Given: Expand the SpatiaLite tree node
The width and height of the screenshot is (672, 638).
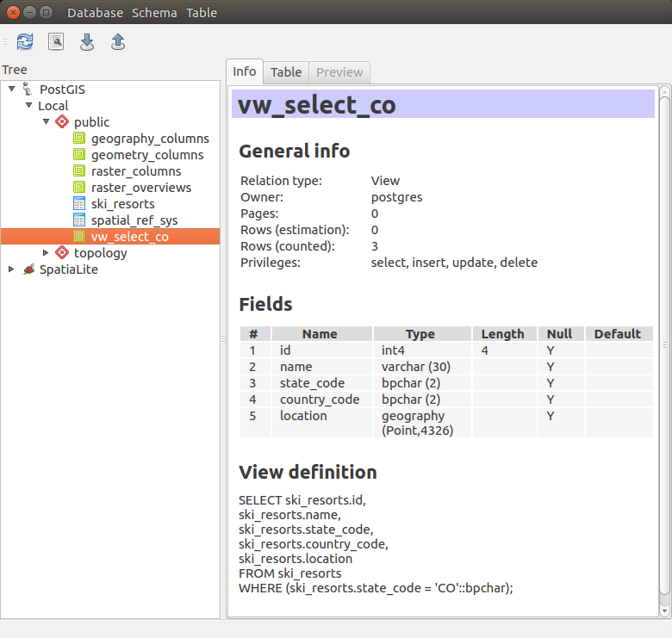Looking at the screenshot, I should click(x=11, y=269).
